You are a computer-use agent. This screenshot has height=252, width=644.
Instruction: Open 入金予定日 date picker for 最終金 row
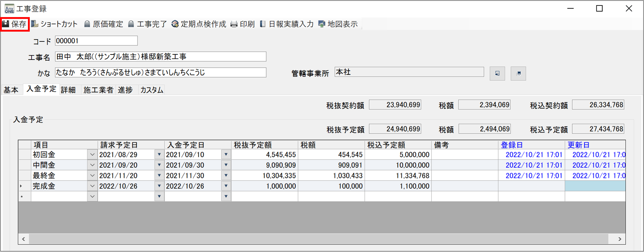[x=226, y=176]
